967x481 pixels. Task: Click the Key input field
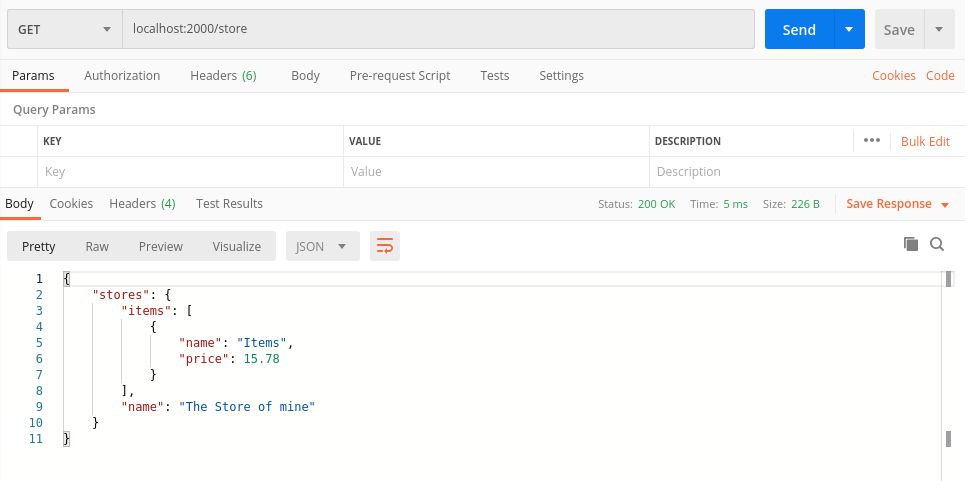point(191,172)
